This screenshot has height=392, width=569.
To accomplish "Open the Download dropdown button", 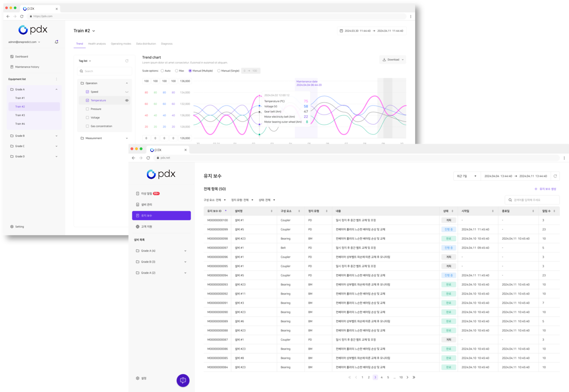I will tap(393, 60).
